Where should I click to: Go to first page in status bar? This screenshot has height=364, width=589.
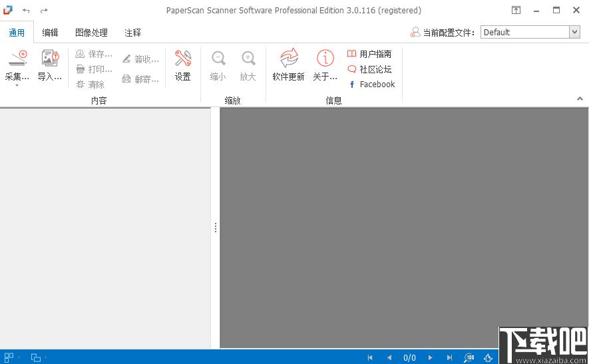point(370,357)
